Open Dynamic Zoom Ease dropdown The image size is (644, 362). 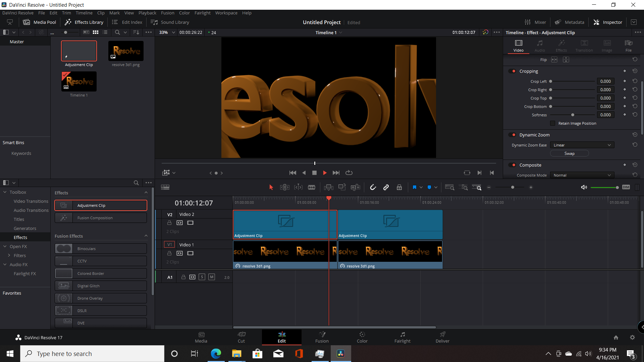click(x=582, y=145)
